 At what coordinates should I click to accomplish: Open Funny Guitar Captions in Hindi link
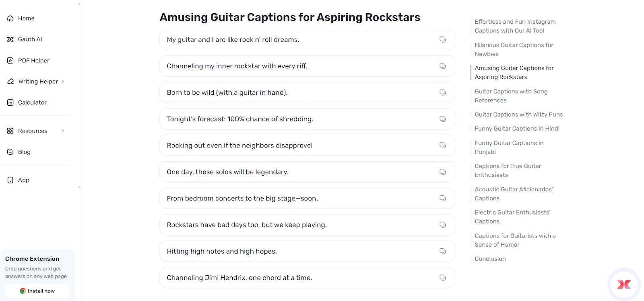pyautogui.click(x=517, y=128)
